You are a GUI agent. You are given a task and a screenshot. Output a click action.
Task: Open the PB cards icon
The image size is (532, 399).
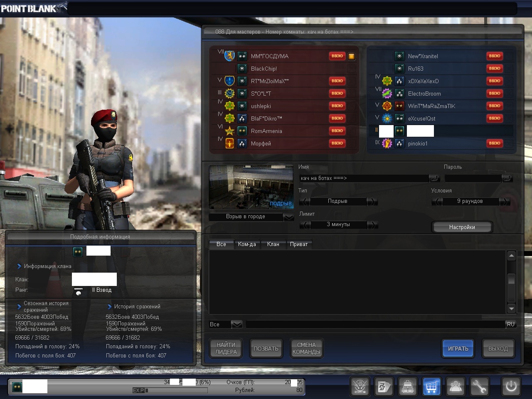384,387
